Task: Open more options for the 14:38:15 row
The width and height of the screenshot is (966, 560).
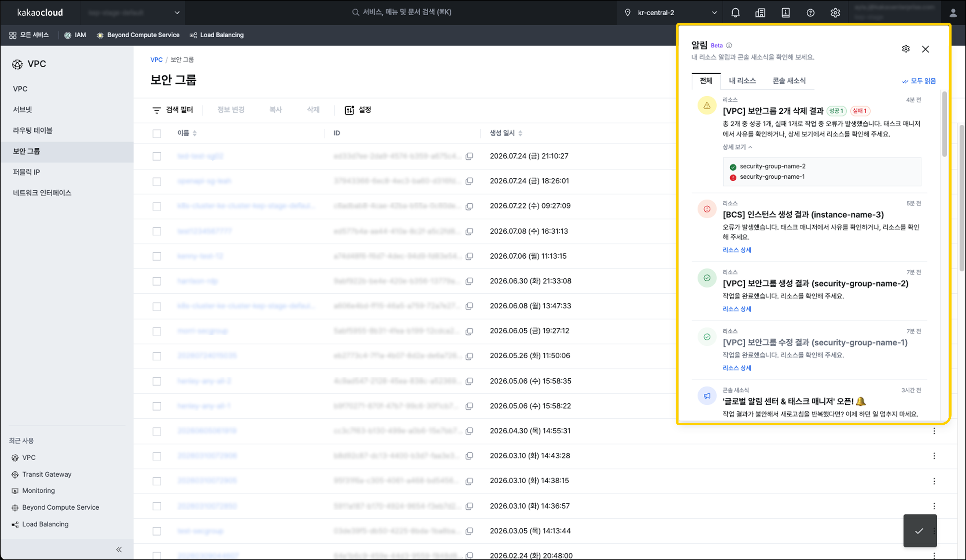Action: (934, 481)
